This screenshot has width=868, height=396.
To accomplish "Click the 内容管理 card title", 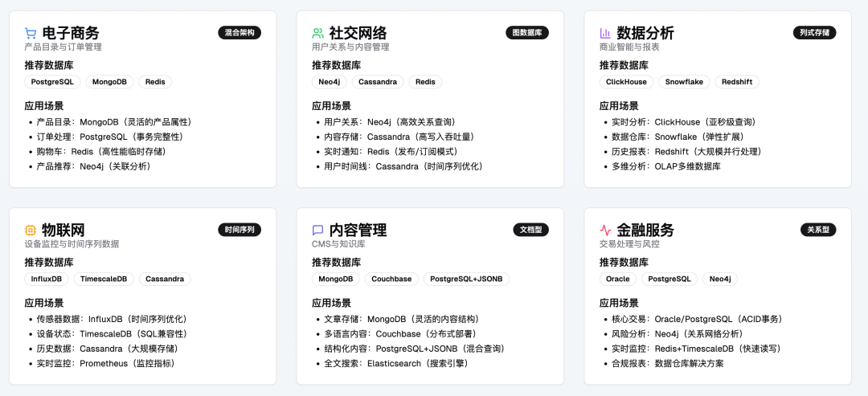I will click(358, 230).
